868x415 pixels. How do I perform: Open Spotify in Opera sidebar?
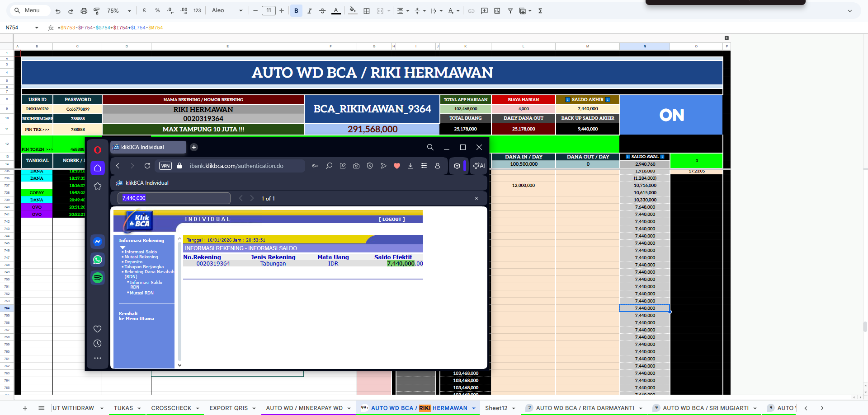[98, 278]
